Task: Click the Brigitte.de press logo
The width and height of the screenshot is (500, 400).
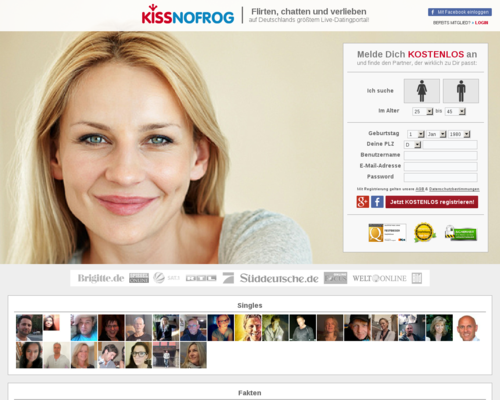Action: [101, 278]
